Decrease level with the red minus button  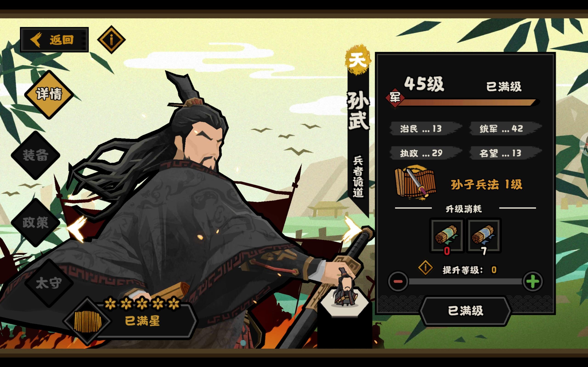[398, 282]
